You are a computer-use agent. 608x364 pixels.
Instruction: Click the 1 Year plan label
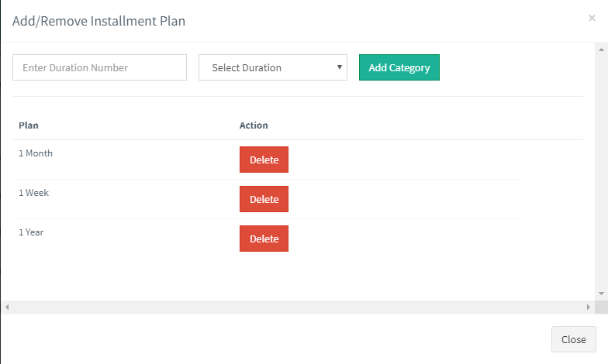(32, 232)
